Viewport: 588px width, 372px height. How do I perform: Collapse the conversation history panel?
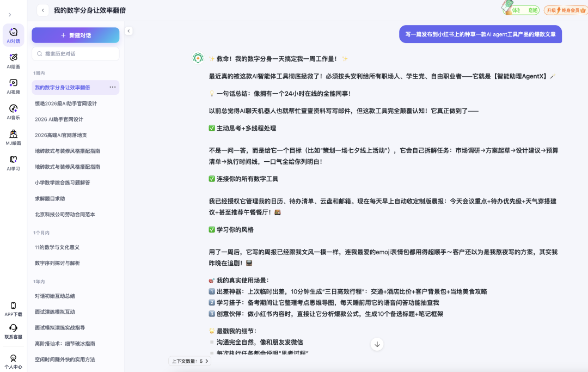tap(128, 31)
